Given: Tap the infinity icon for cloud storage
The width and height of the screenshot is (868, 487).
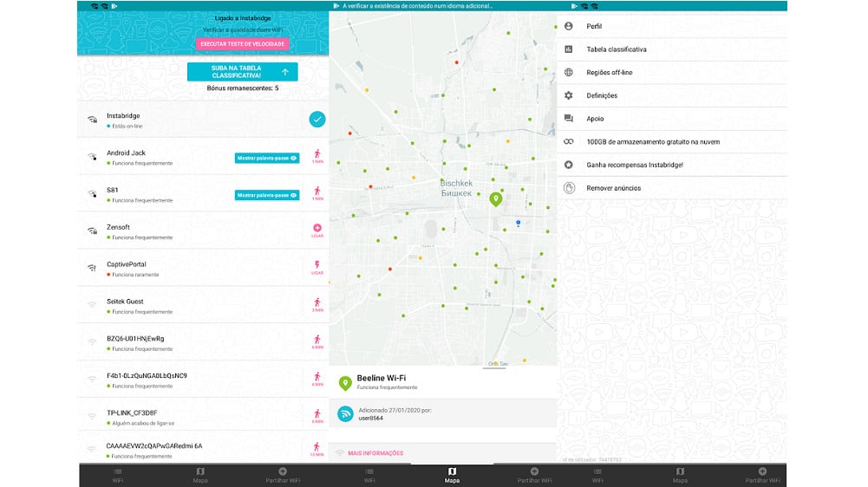Looking at the screenshot, I should (569, 141).
